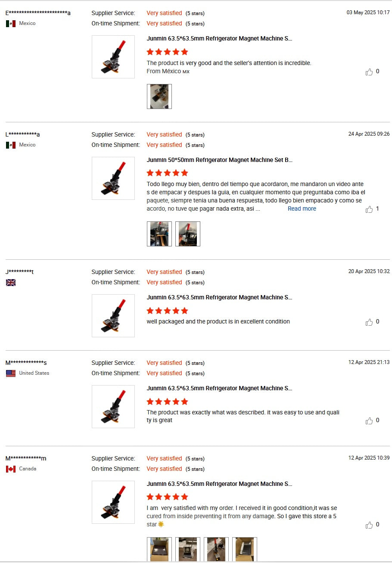392x563 pixels.
Task: View the last photo in Canada buyer's review
Action: coord(245,549)
